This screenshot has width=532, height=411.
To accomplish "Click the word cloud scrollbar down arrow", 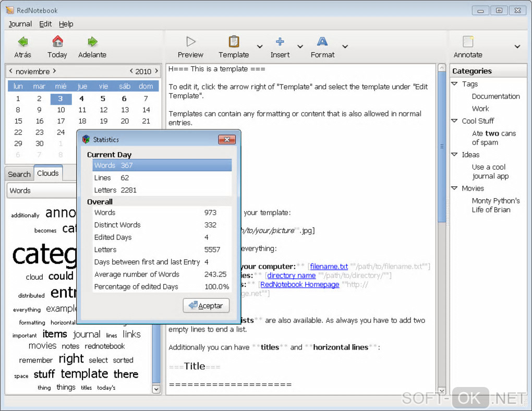I will pos(156,389).
